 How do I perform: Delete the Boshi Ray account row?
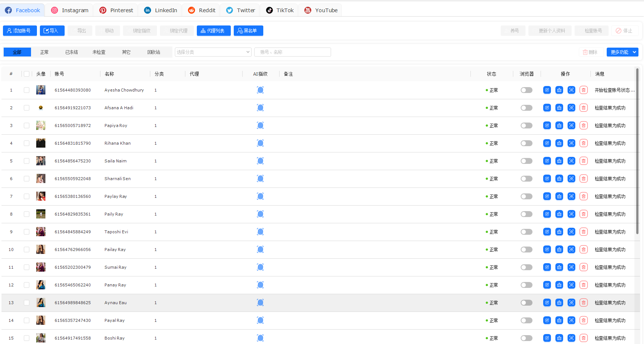click(583, 338)
